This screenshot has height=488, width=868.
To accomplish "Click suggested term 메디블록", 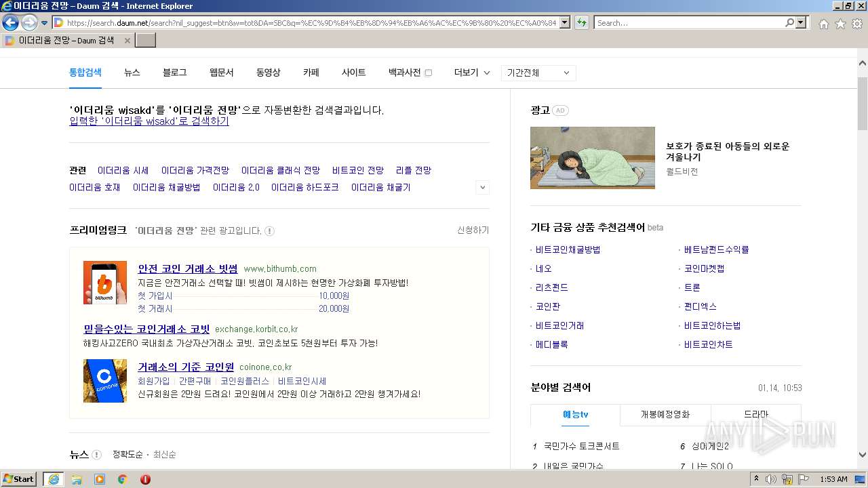I will click(x=552, y=344).
